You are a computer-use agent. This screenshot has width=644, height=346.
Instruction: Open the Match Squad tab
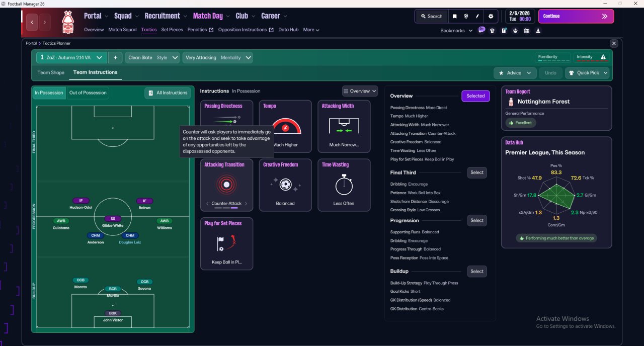(122, 30)
